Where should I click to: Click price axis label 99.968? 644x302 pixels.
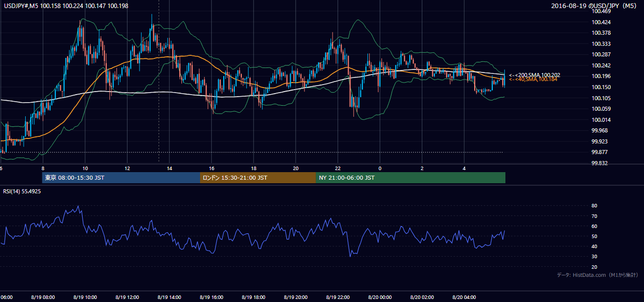[599, 130]
